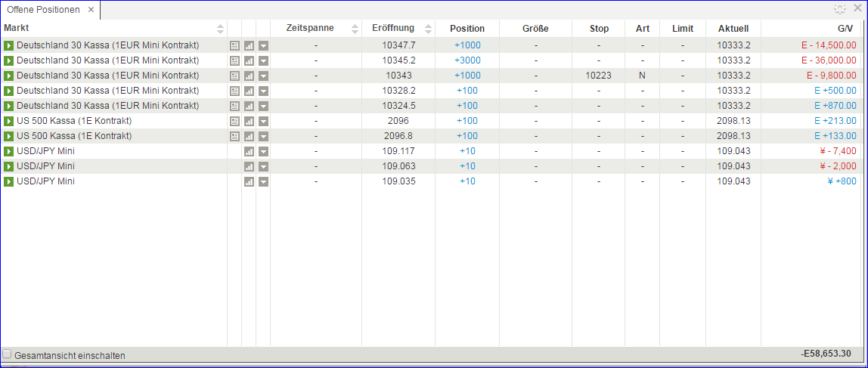
Task: Click the Stop column header
Action: click(599, 28)
